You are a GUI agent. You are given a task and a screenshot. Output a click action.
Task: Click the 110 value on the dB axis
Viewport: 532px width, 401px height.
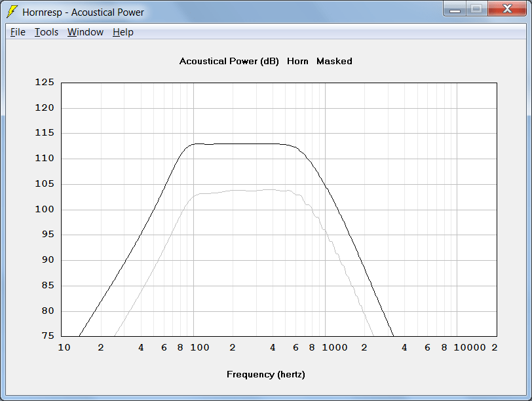[45, 158]
